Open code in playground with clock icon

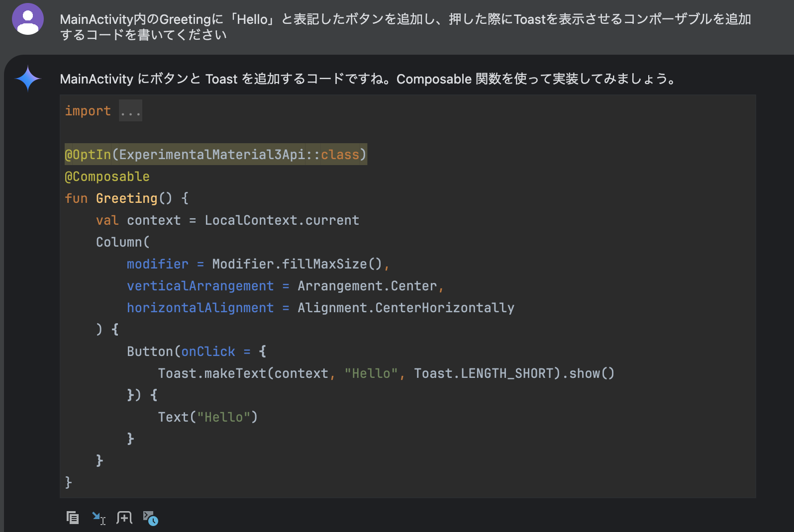150,518
